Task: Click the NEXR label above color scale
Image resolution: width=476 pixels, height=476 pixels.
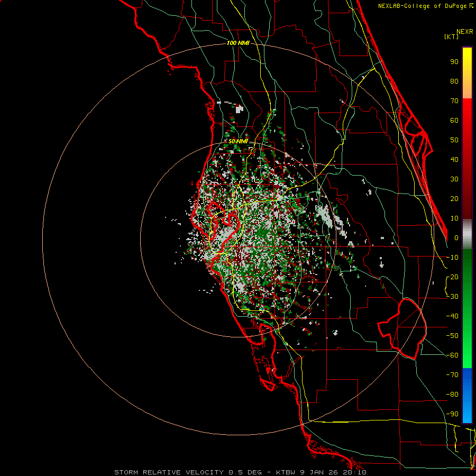Action: pyautogui.click(x=464, y=32)
